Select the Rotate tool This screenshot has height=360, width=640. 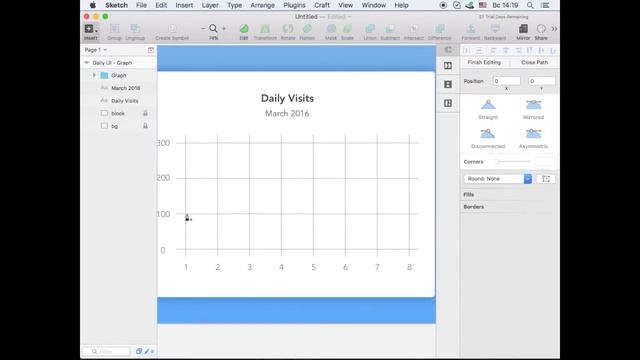coord(288,29)
